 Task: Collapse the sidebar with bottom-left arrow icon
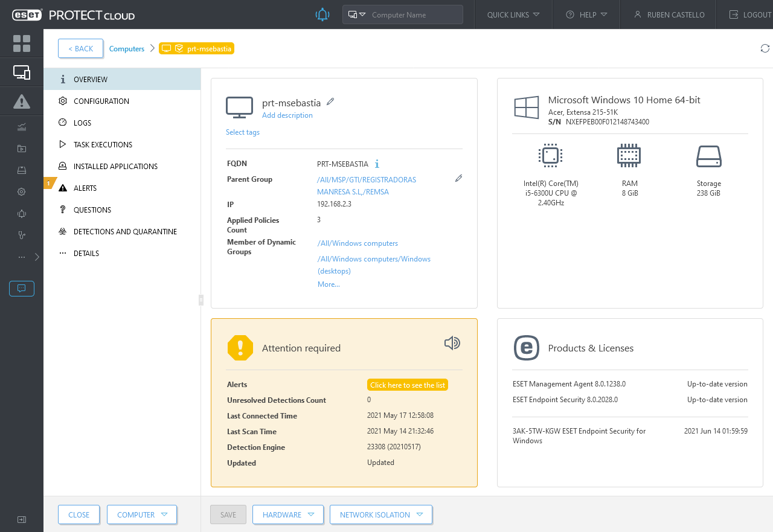[x=22, y=519]
